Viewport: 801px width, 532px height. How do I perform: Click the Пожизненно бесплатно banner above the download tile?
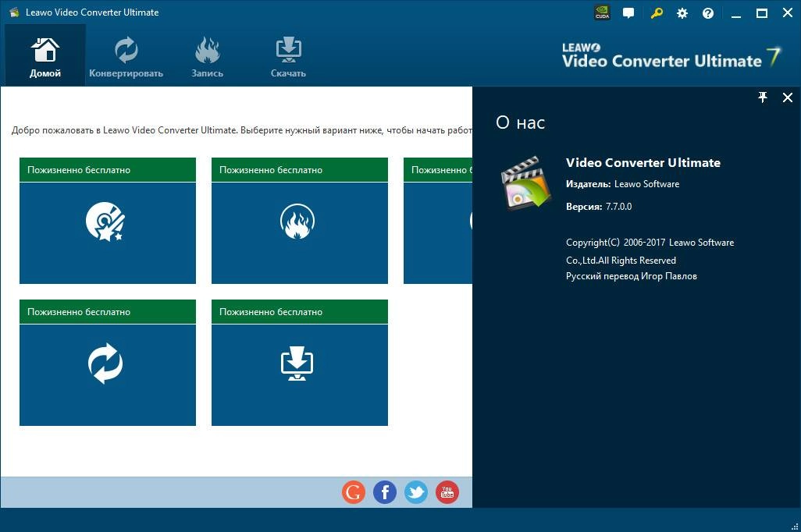[299, 311]
